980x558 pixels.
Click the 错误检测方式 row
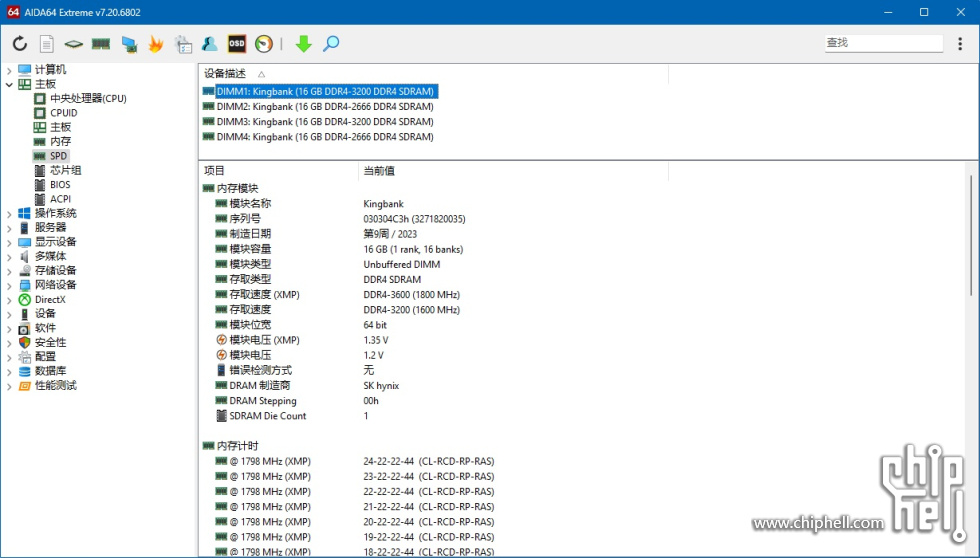pos(294,370)
